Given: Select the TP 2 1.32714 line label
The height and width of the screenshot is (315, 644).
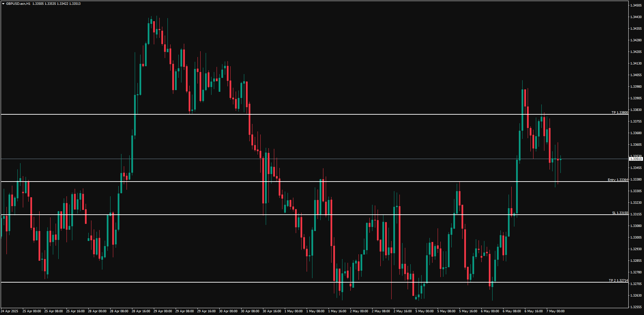Looking at the screenshot, I should [618, 281].
